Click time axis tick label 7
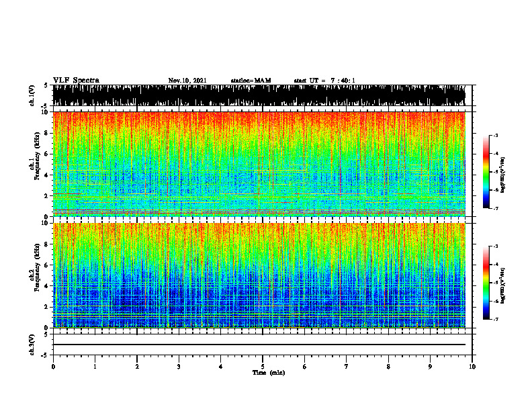The width and height of the screenshot is (532, 411). click(x=347, y=367)
